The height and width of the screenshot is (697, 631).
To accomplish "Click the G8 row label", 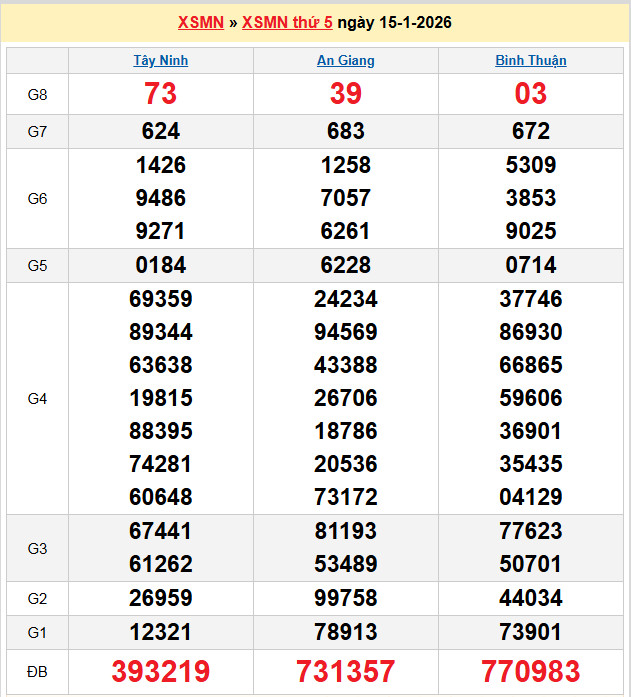I will 37,94.
